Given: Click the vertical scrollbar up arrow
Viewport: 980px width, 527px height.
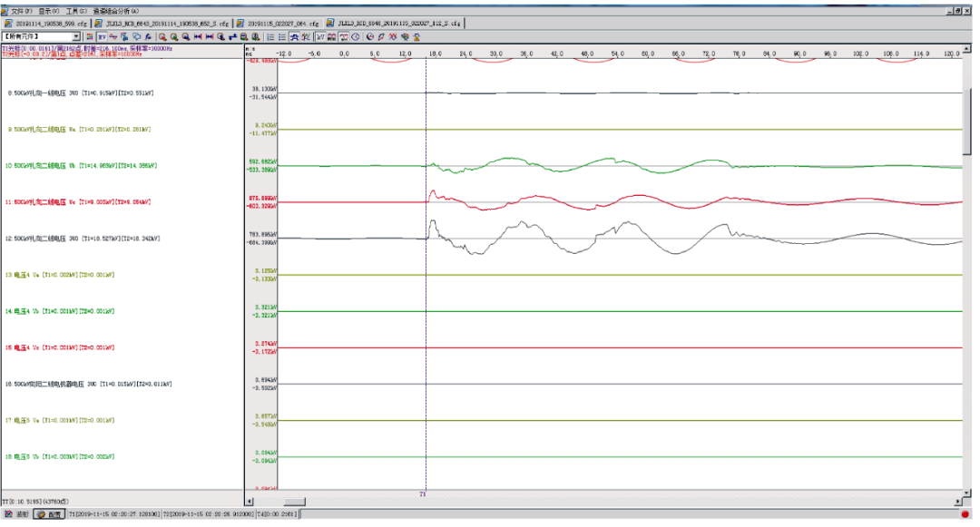Looking at the screenshot, I should pyautogui.click(x=967, y=49).
